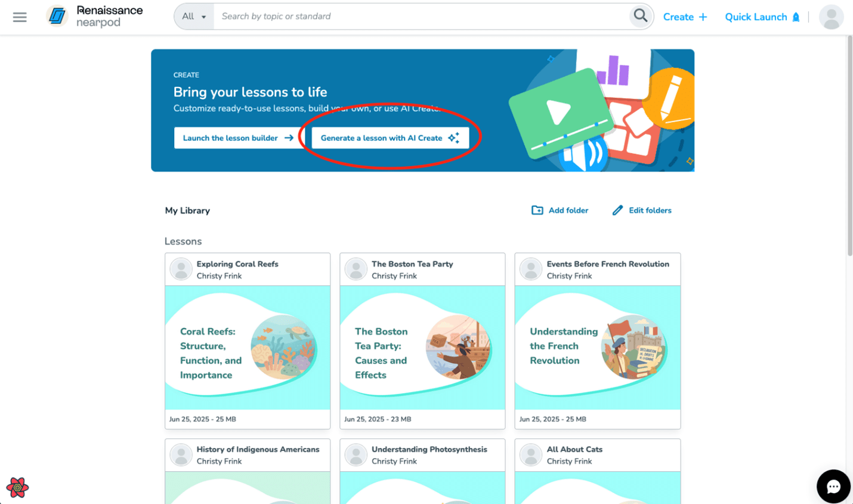Viewport: 853px width, 504px height.
Task: Click the Edit folders pencil icon
Action: pyautogui.click(x=617, y=210)
